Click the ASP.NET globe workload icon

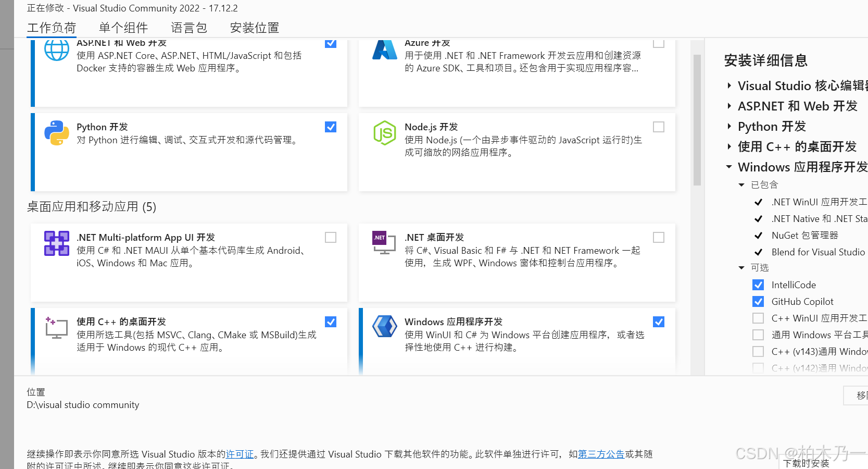[x=56, y=50]
